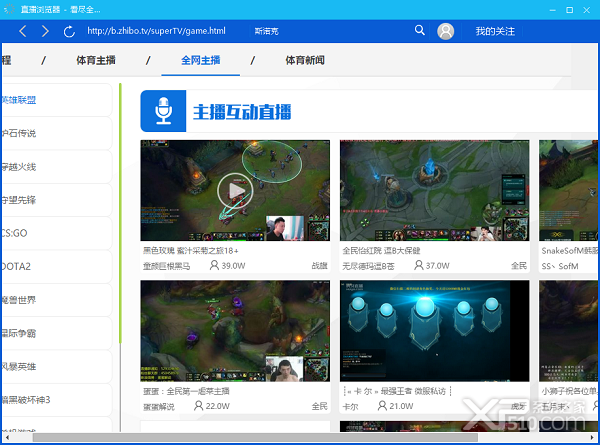600x445 pixels.
Task: Open CS:GO category in sidebar
Action: coord(57,233)
